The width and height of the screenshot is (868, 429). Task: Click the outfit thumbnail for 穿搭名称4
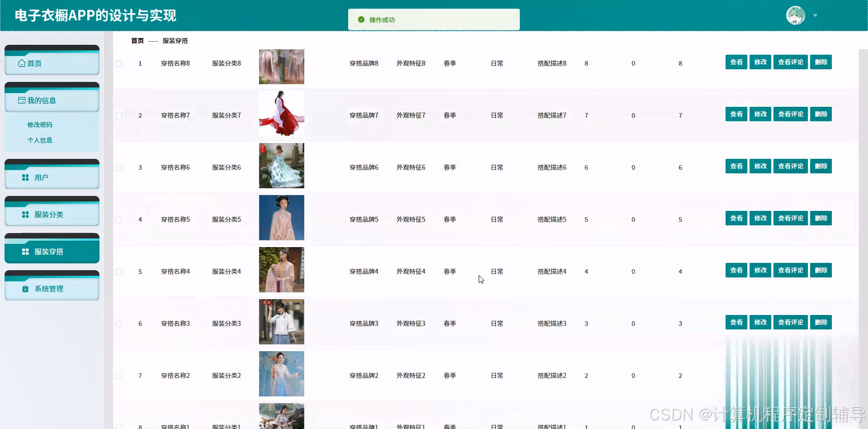[x=282, y=270]
